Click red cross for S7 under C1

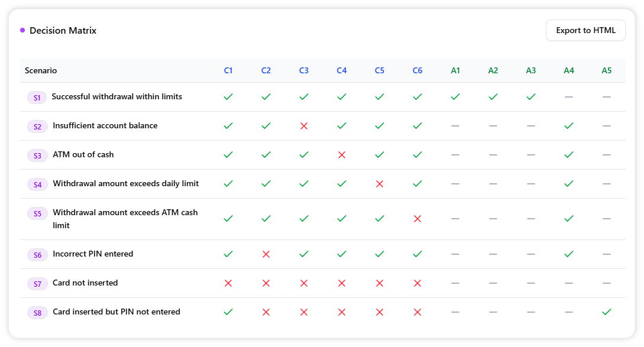(x=228, y=283)
